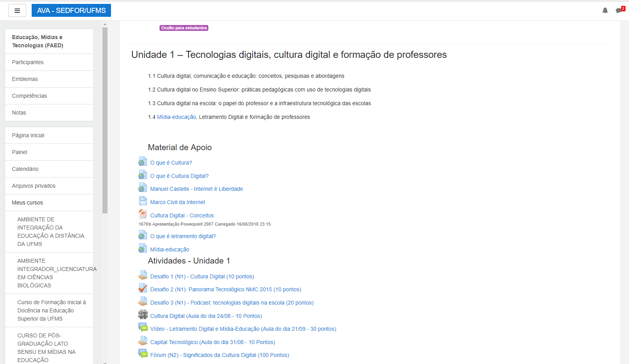This screenshot has width=629, height=364.
Task: Open the Manuel Castells - Internet é Liberdade link
Action: tap(196, 189)
